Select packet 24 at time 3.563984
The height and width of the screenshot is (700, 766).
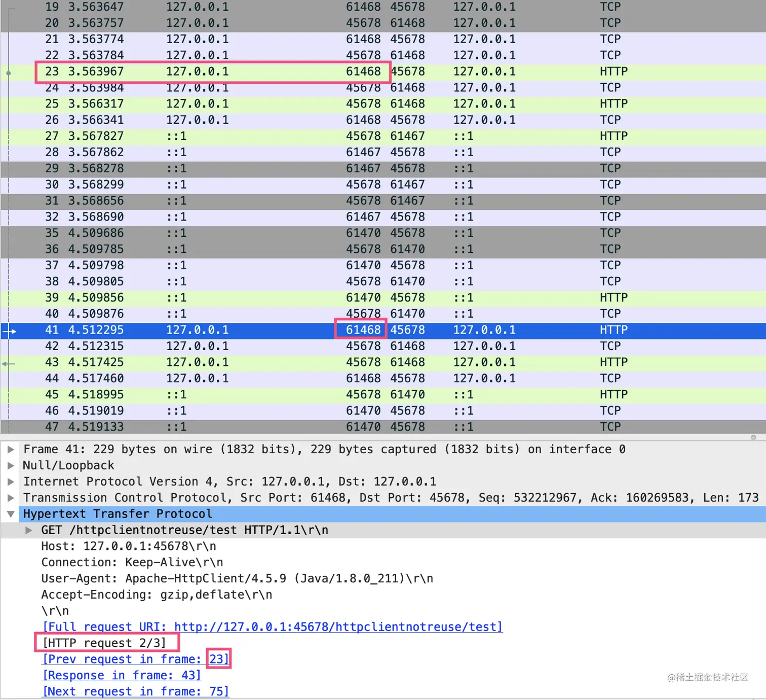[383, 88]
